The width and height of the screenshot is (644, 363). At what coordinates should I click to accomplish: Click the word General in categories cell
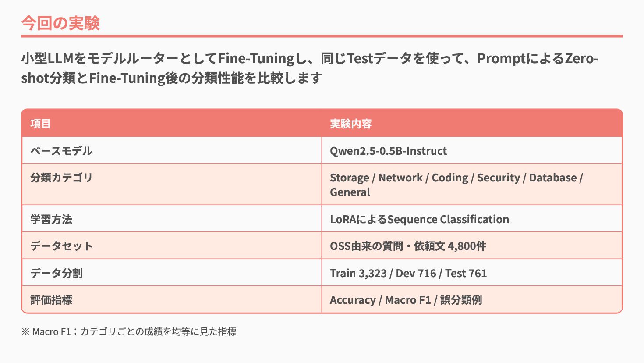(x=350, y=192)
